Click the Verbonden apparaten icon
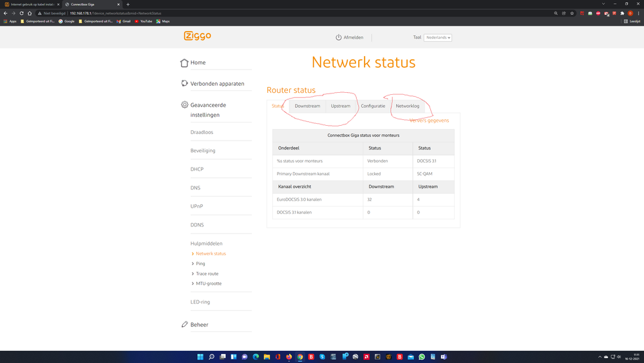Screen dimensions: 644x363 pos(185,83)
